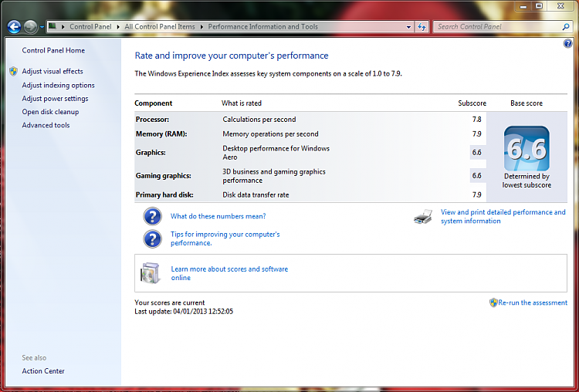
Task: Go back with the blue Back arrow
Action: point(14,27)
